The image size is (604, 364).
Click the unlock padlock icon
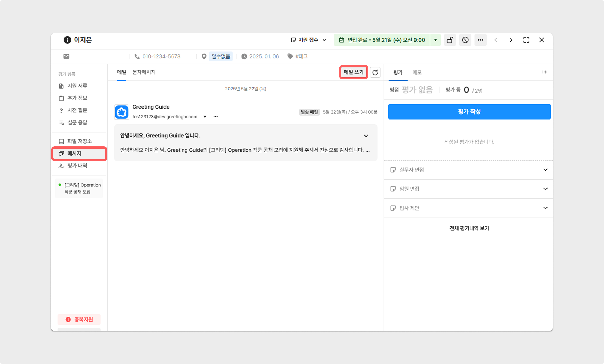pos(450,40)
